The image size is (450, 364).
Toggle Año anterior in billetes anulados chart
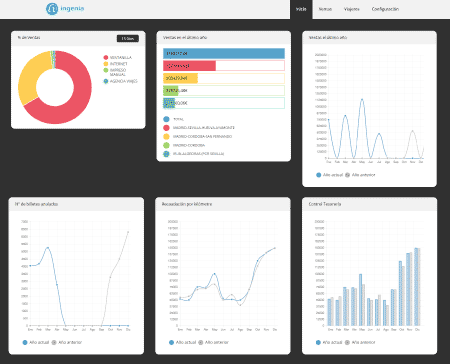[67, 342]
